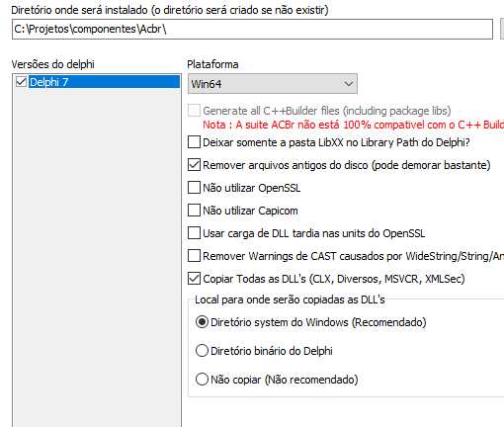Select Não copiar (Não recomendado) radio
The height and width of the screenshot is (427, 504).
[202, 380]
